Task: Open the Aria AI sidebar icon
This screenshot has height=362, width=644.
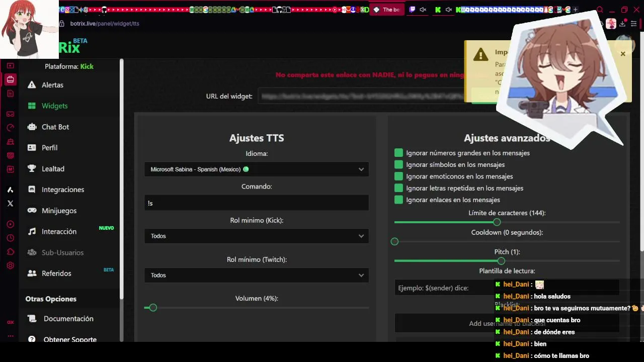Action: pos(10,190)
